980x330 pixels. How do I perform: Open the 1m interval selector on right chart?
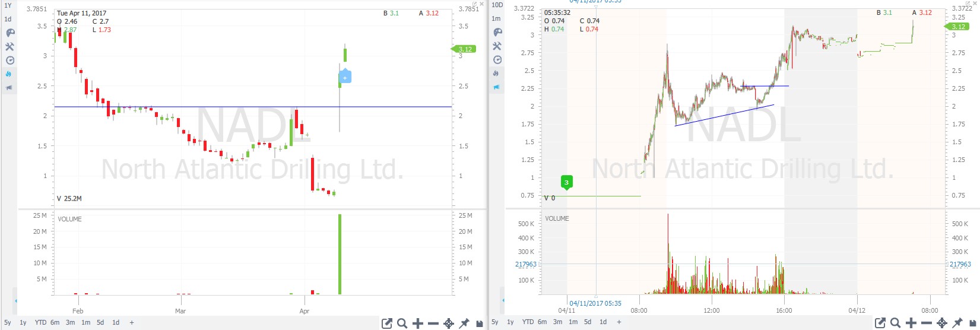(x=496, y=18)
